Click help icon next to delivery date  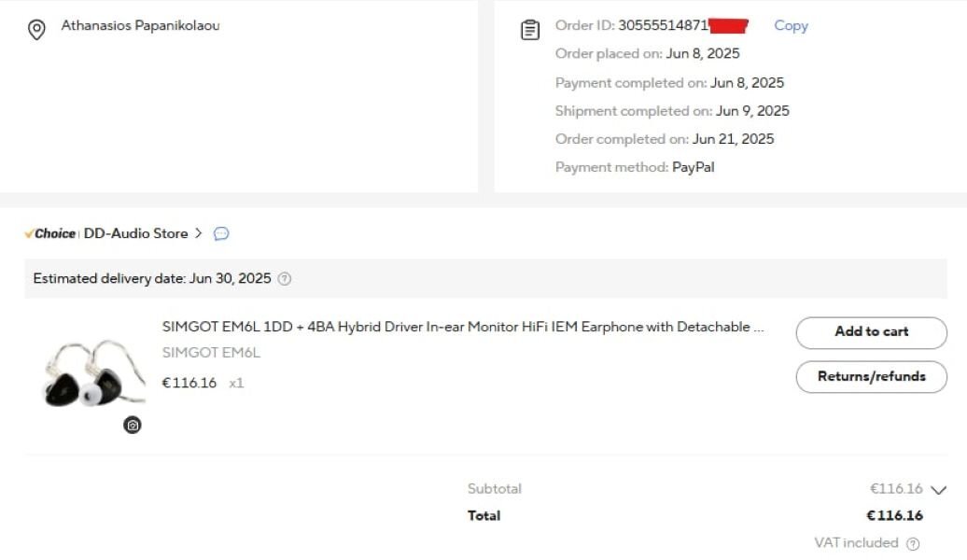[285, 279]
